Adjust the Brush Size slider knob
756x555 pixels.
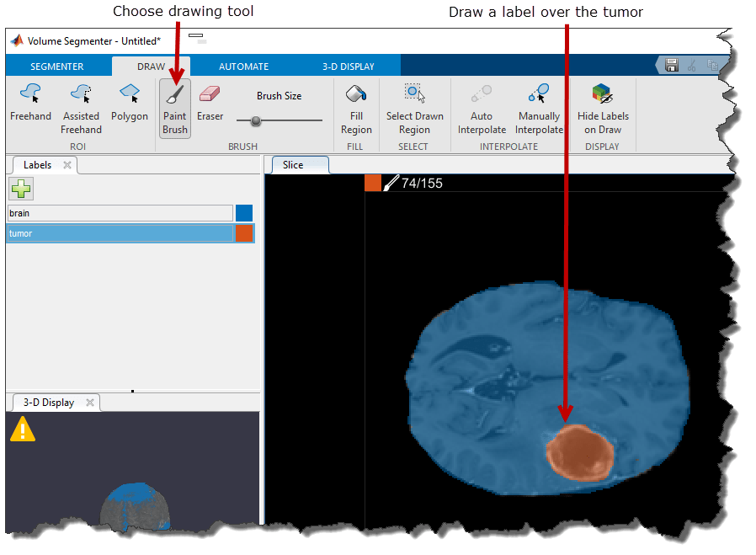(256, 120)
